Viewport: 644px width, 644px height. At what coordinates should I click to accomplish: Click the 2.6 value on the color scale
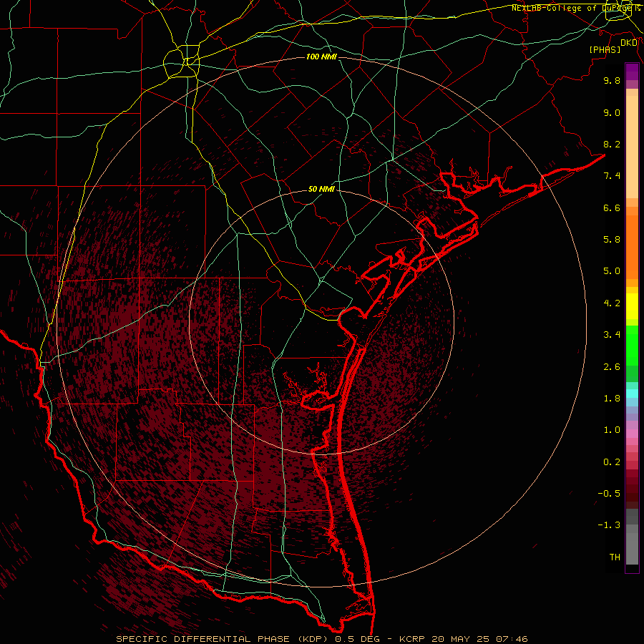[612, 367]
